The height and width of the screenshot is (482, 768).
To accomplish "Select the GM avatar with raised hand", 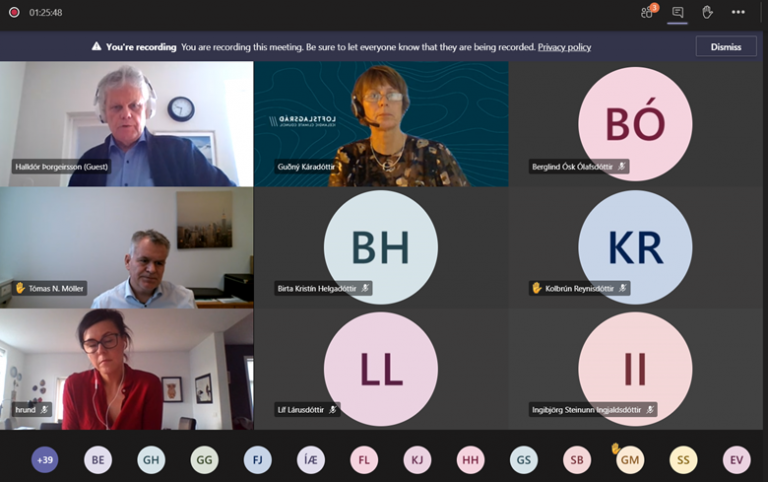I will (630, 459).
